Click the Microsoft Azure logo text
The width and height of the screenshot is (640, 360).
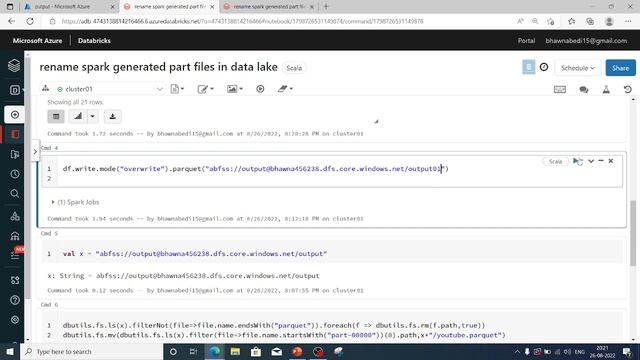(38, 41)
